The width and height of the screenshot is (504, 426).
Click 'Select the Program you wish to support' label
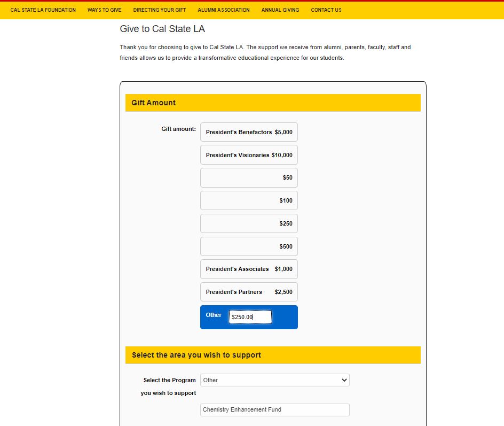[x=168, y=386]
